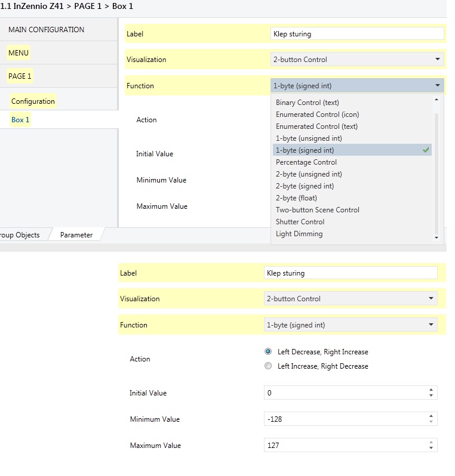Select Box 1 in the sidebar tree

[x=20, y=120]
